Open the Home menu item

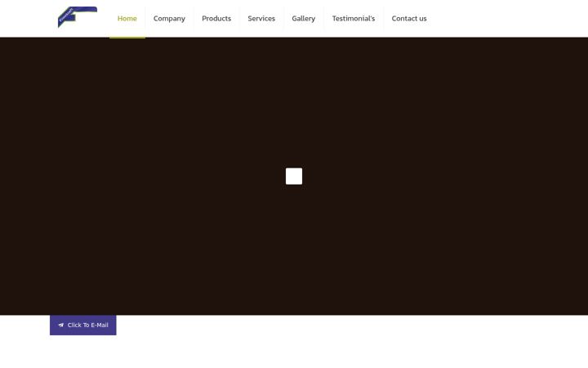127,18
